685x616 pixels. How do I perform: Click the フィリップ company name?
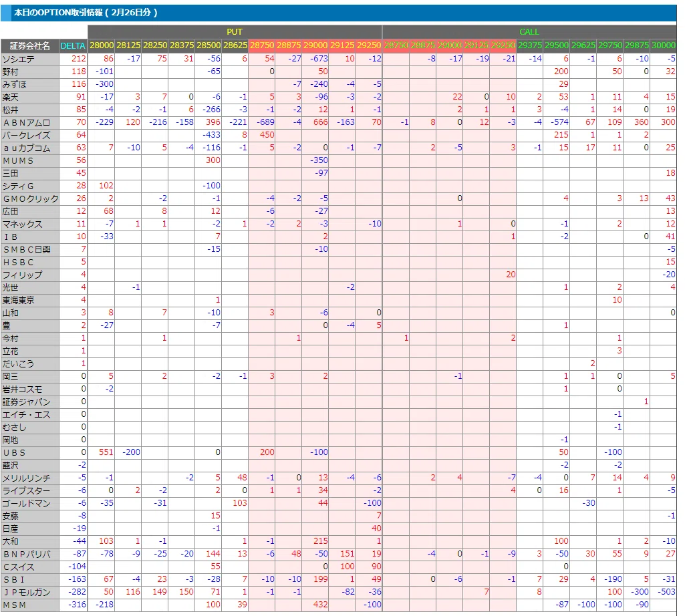tap(23, 275)
